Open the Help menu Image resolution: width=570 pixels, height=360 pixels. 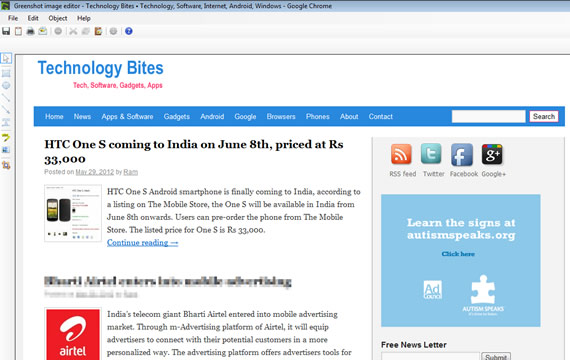coord(84,18)
